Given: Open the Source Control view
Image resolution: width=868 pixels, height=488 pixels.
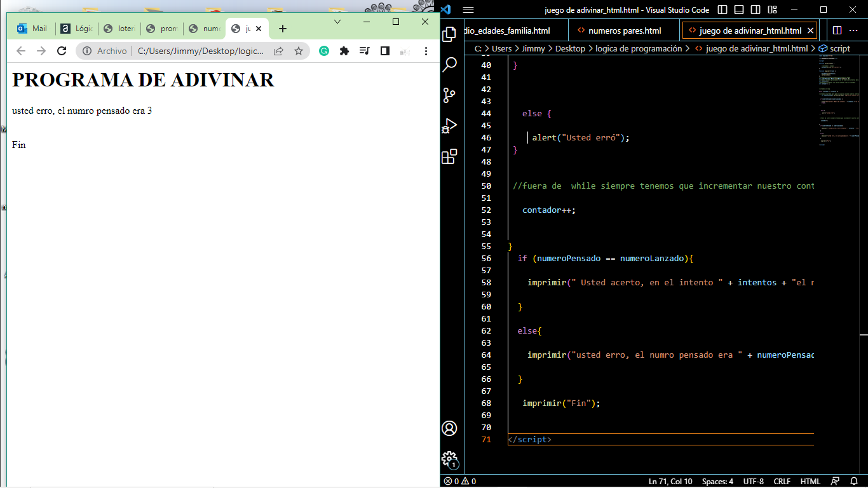Looking at the screenshot, I should click(x=449, y=95).
